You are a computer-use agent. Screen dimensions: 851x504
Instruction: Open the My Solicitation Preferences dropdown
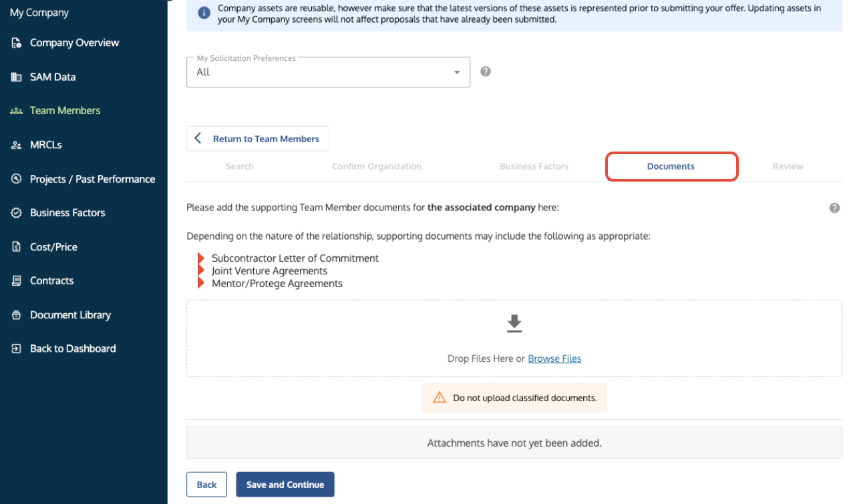click(328, 72)
